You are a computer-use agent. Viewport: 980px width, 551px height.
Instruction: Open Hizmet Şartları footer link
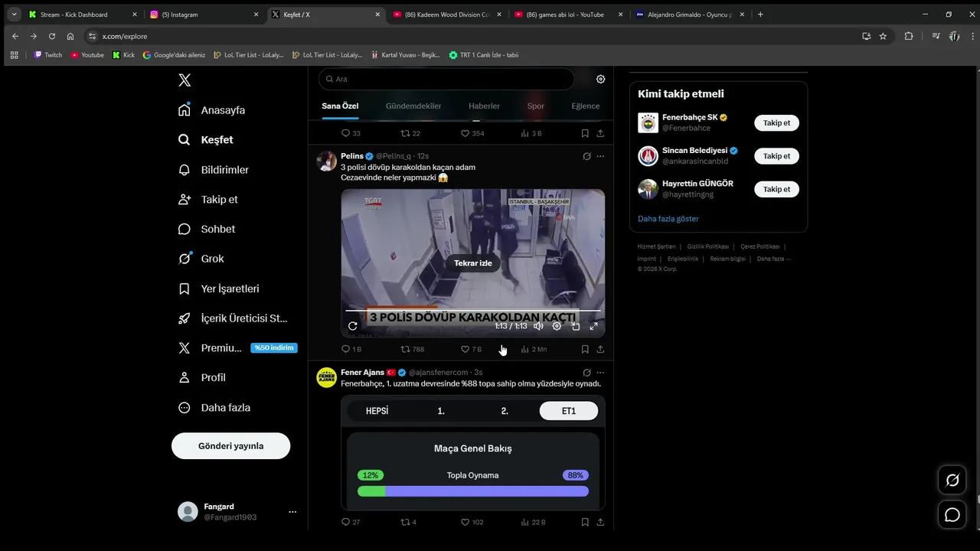(657, 246)
